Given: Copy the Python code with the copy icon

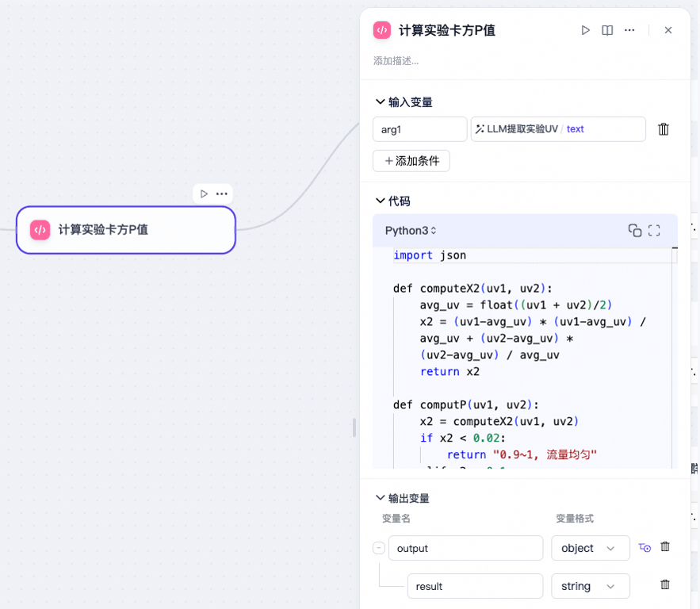Looking at the screenshot, I should tap(633, 230).
